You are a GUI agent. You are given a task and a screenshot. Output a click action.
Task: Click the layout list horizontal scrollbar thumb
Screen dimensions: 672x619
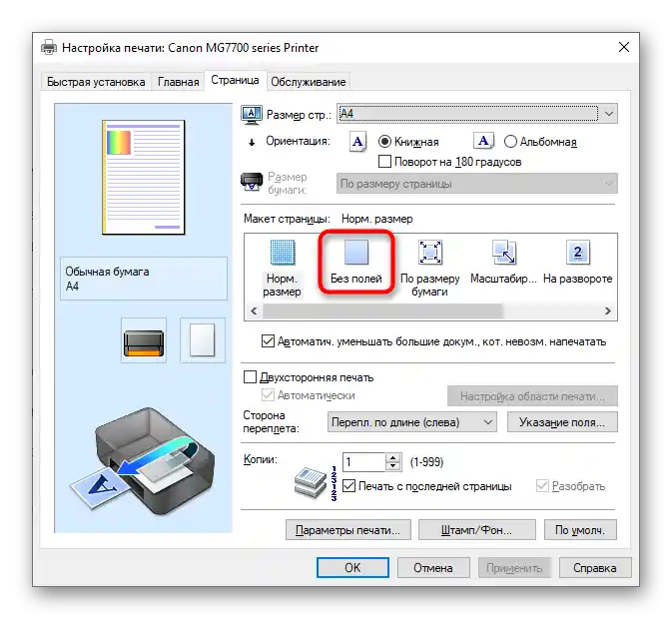382,311
